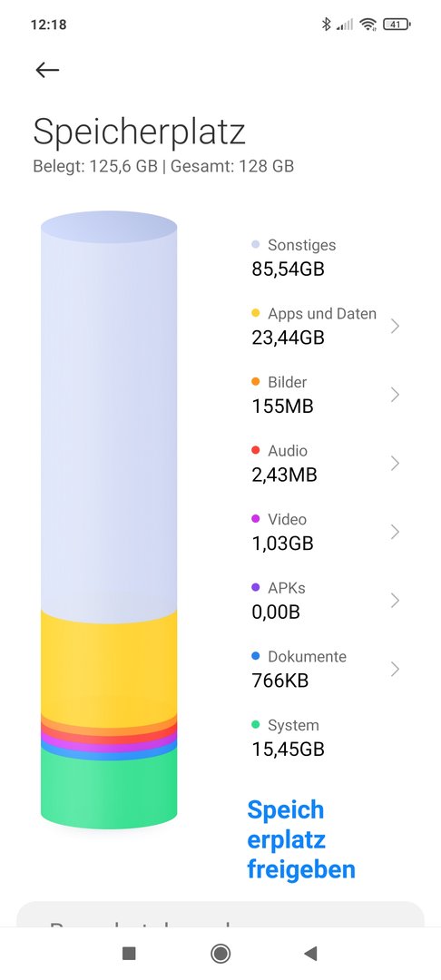Tap the triangle back navigation button
This screenshot has width=441, height=980.
(x=310, y=953)
